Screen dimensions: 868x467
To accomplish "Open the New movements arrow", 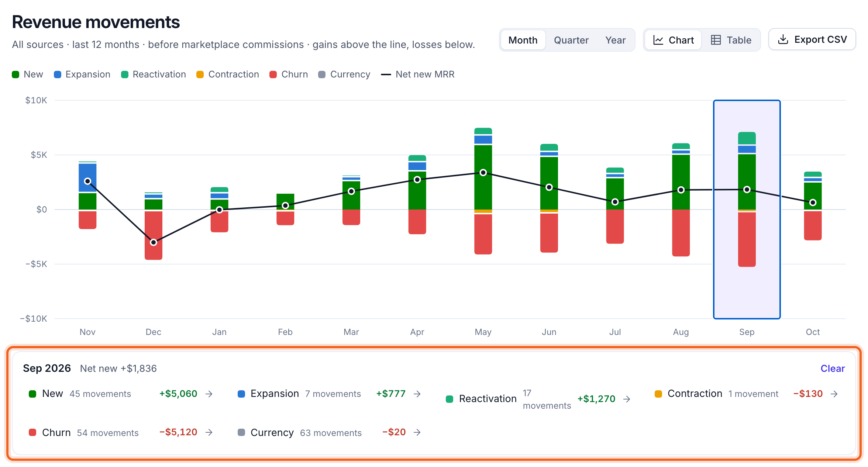I will 209,394.
